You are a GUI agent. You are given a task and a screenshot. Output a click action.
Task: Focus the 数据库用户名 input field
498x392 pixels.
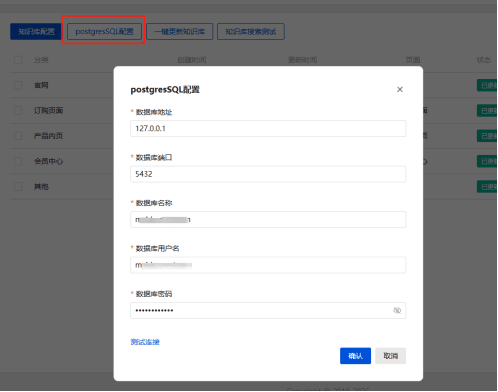[x=268, y=265]
